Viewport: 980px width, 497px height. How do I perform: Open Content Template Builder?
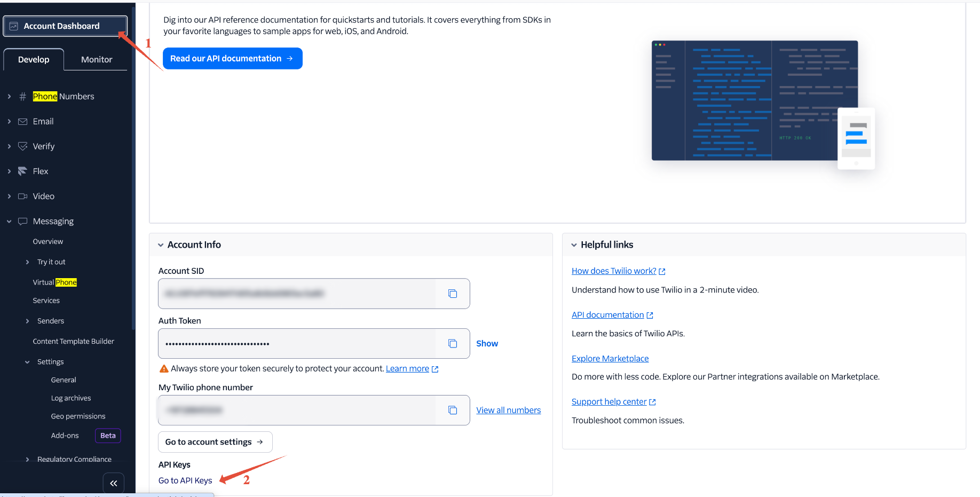tap(74, 342)
